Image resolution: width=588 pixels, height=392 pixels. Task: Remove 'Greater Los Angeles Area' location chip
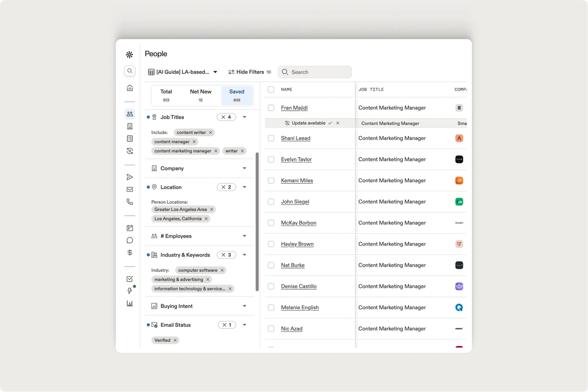[212, 209]
